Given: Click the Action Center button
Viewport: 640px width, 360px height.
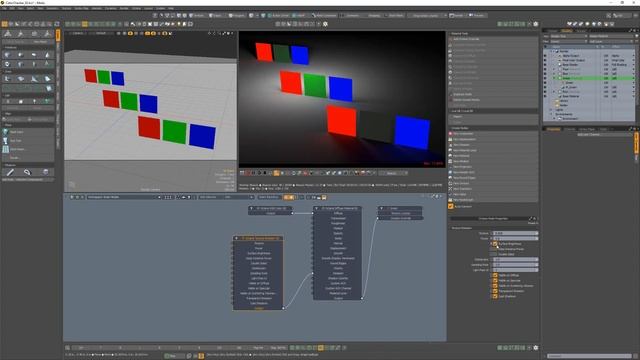Looking at the screenshot, I should [278, 16].
